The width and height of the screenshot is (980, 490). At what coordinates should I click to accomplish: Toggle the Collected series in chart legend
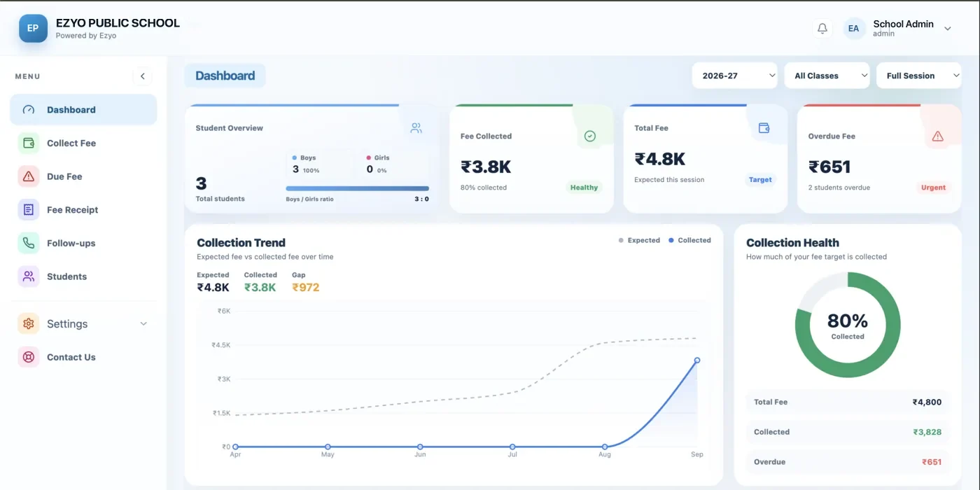click(689, 240)
